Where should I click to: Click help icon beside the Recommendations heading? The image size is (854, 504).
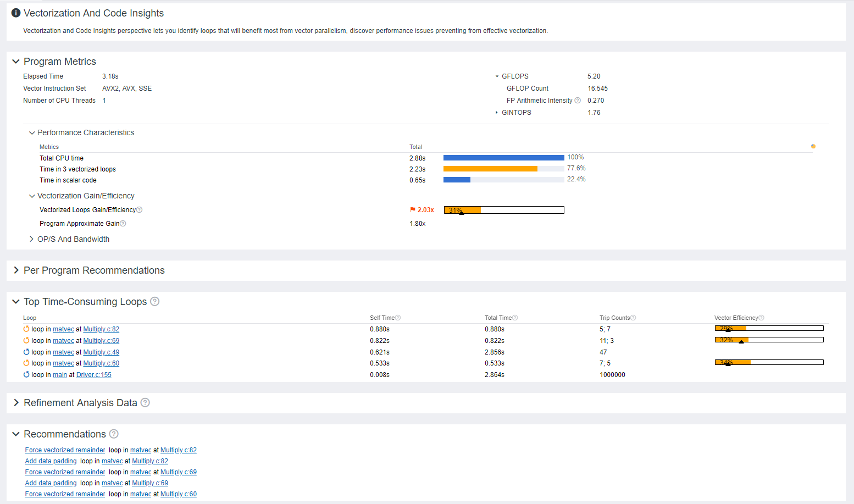[114, 434]
